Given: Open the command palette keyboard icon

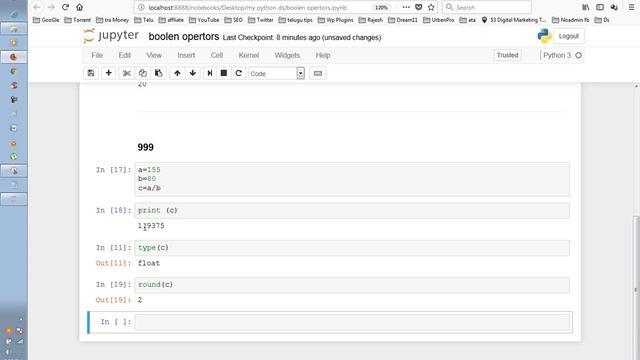Looking at the screenshot, I should 318,73.
